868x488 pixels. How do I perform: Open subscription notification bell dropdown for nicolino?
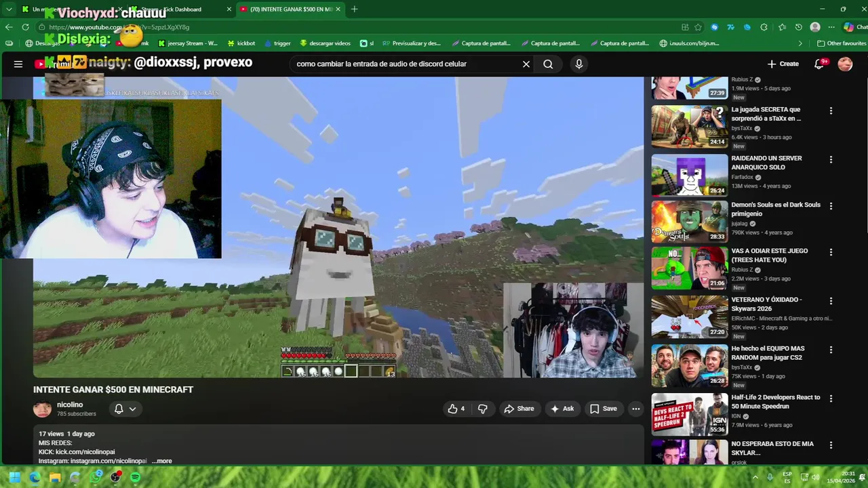tap(125, 409)
